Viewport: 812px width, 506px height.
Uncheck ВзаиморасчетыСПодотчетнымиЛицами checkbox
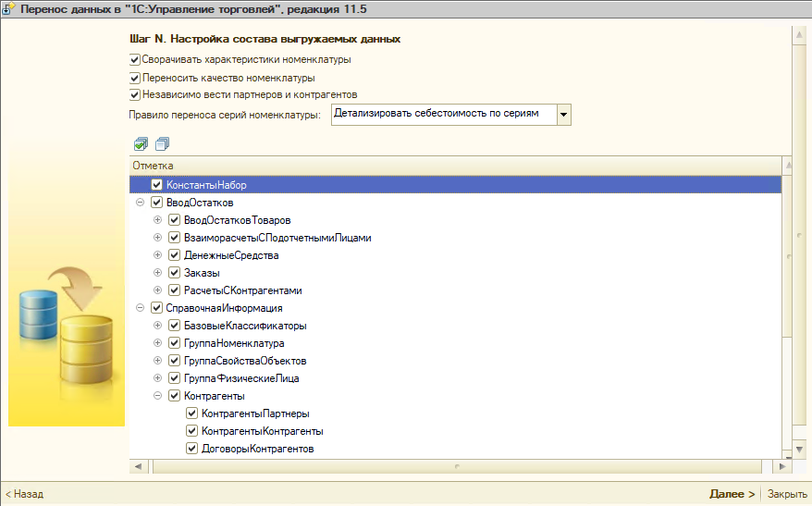[175, 238]
